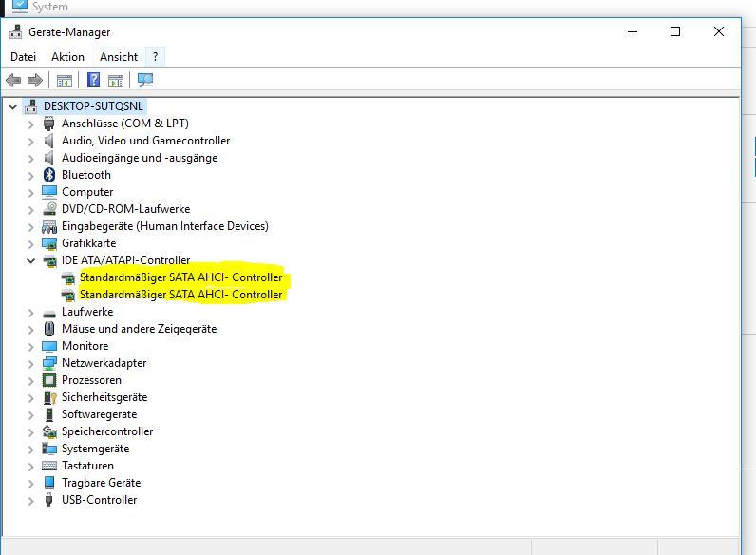The height and width of the screenshot is (555, 756).
Task: Click the Bluetooth category icon
Action: click(49, 175)
